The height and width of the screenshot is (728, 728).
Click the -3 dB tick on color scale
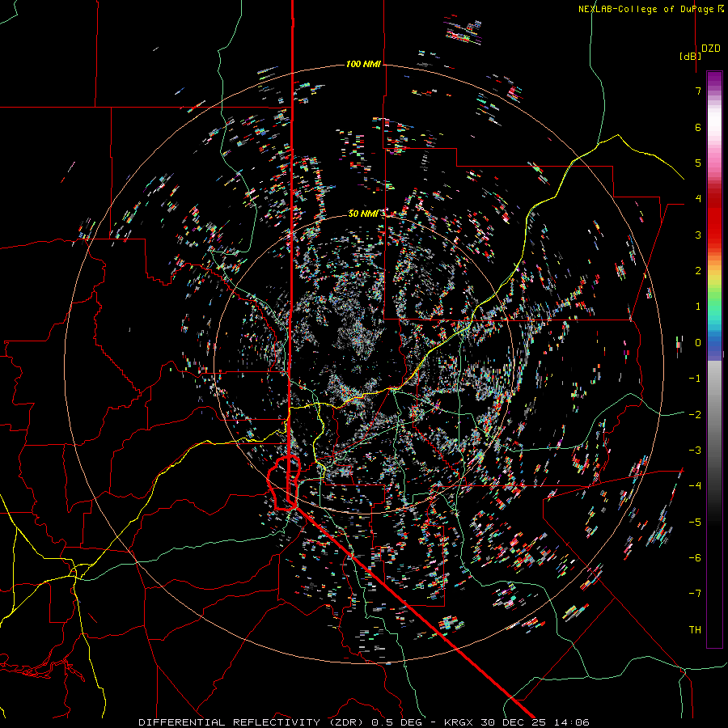click(695, 450)
